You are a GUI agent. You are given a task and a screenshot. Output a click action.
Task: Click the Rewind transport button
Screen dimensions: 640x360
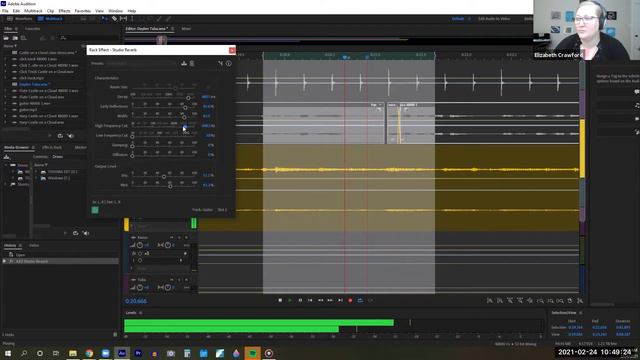coord(320,300)
